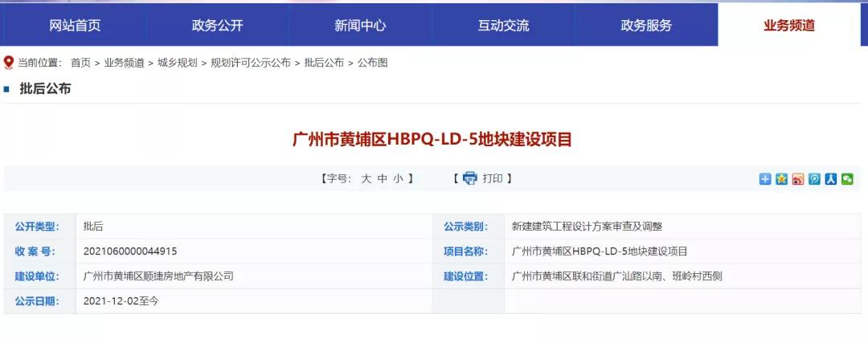
Task: Open the 新闻中心 tab
Action: pyautogui.click(x=360, y=25)
